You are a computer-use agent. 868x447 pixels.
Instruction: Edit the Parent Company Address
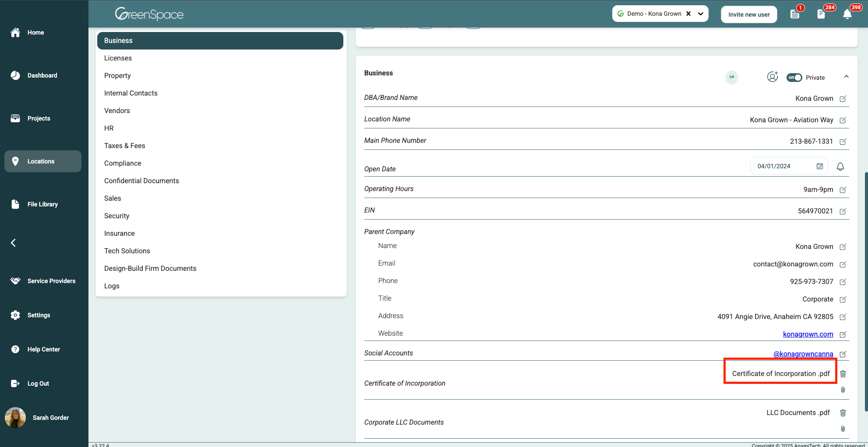[x=843, y=317]
